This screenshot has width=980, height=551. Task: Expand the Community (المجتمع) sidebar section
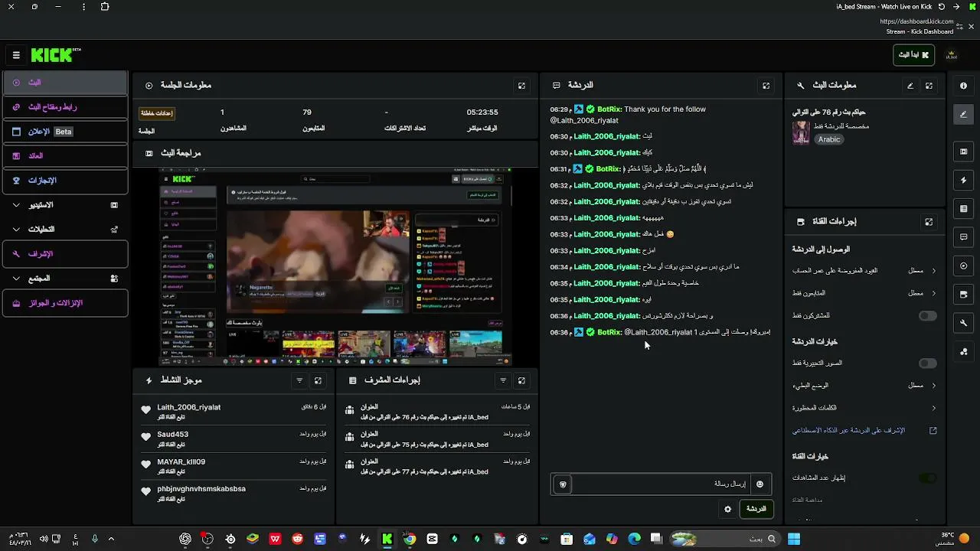pyautogui.click(x=65, y=279)
